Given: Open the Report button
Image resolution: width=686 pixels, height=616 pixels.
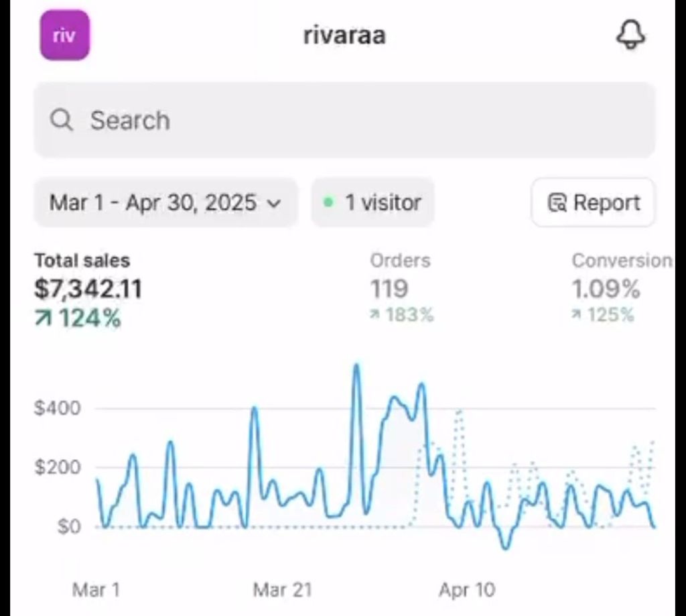Looking at the screenshot, I should pos(594,202).
